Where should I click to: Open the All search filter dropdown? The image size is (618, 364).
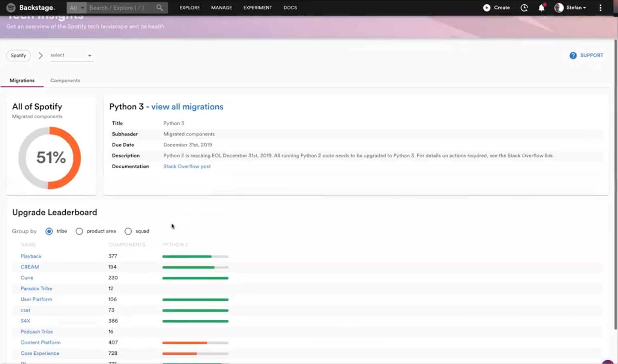click(x=76, y=8)
